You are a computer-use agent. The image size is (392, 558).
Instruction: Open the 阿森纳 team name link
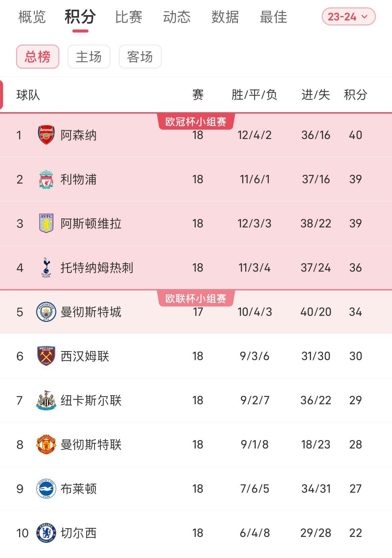78,135
